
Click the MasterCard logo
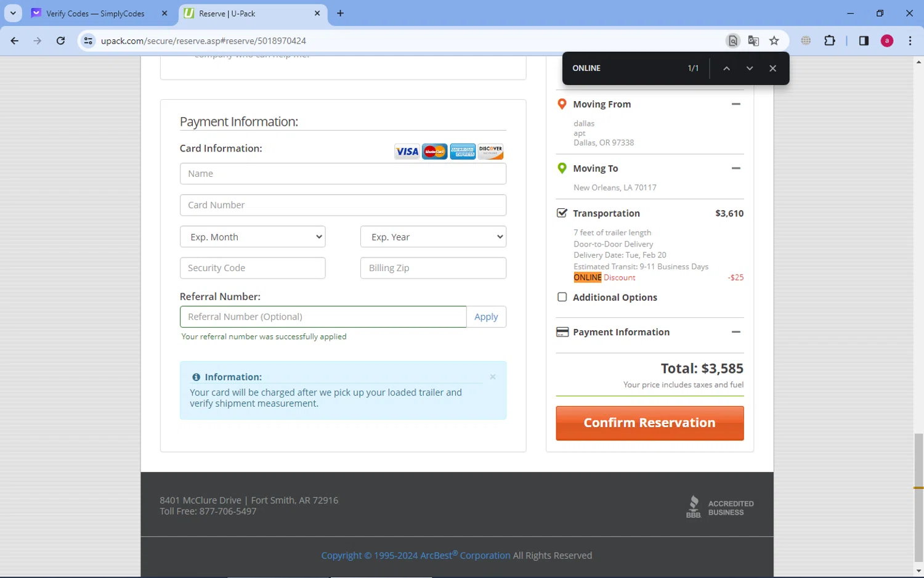pyautogui.click(x=435, y=152)
